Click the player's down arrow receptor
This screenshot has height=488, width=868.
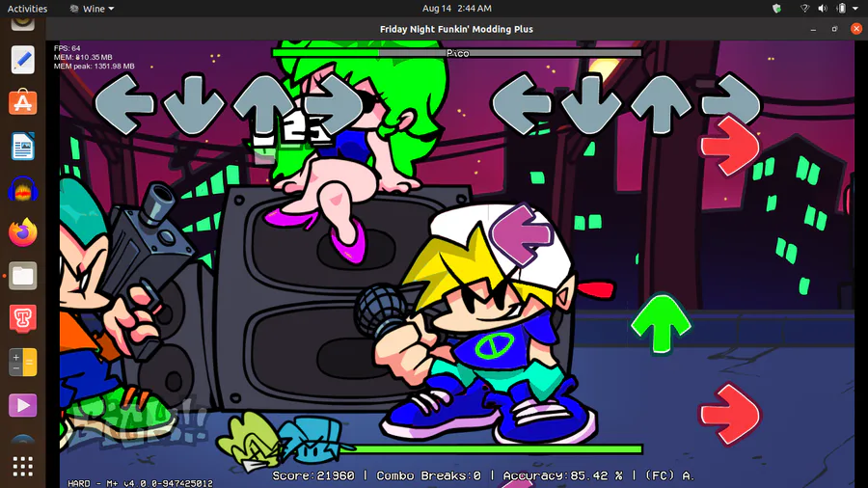tap(590, 105)
